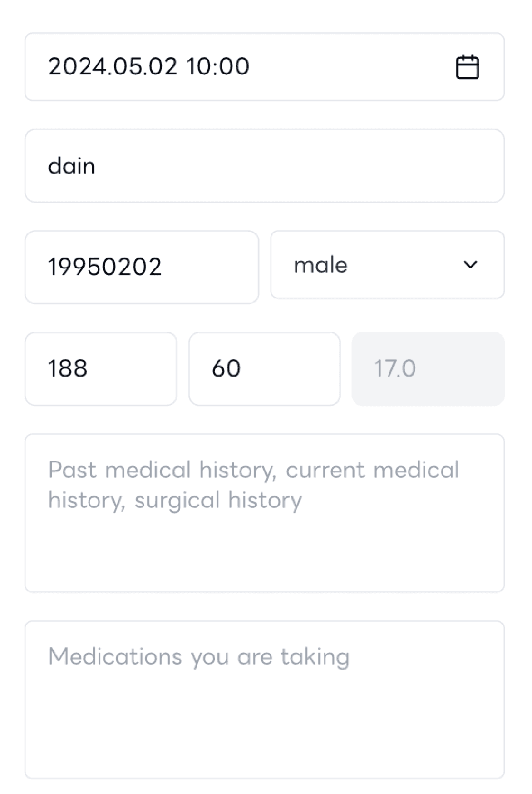Click the Medications placeholder text
Screen dimensions: 532x794
pyautogui.click(x=199, y=657)
